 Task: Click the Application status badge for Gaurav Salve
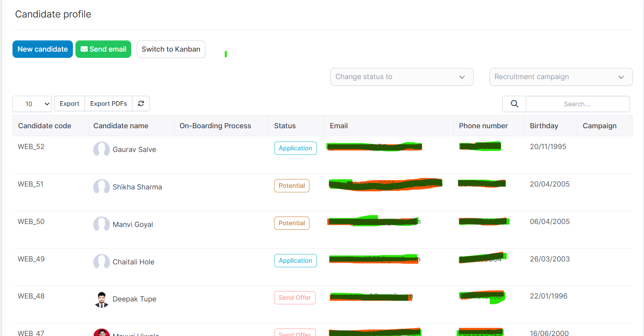point(295,148)
